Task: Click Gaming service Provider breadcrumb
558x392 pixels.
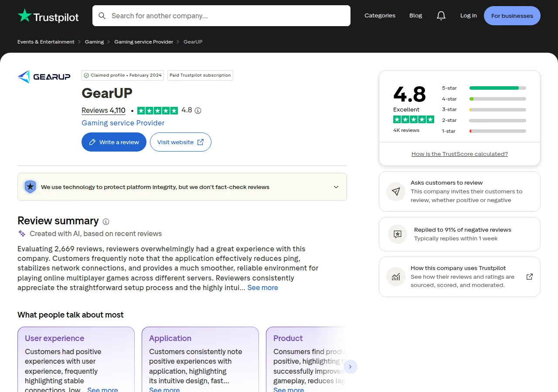Action: click(x=144, y=42)
